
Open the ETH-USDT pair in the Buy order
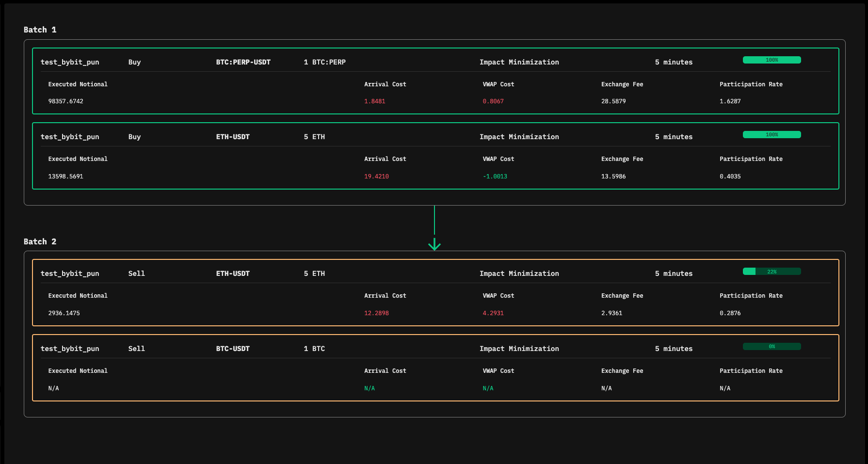(233, 137)
